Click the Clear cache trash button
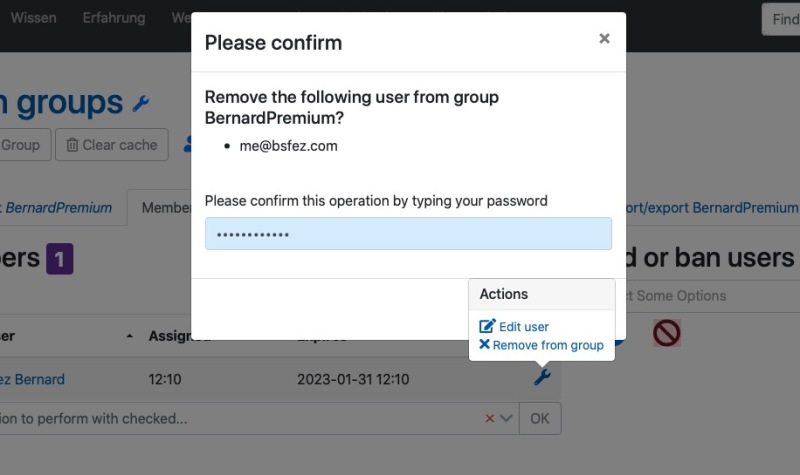 click(112, 145)
